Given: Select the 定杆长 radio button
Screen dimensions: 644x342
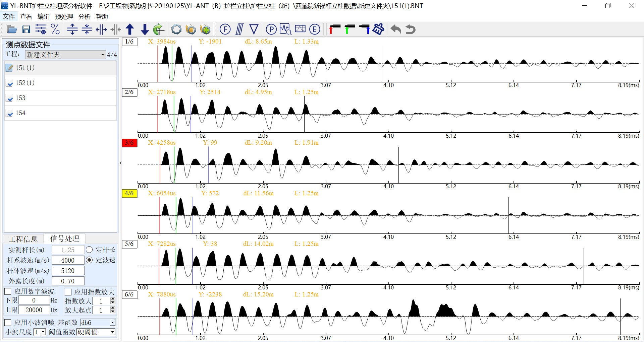Looking at the screenshot, I should [x=89, y=250].
